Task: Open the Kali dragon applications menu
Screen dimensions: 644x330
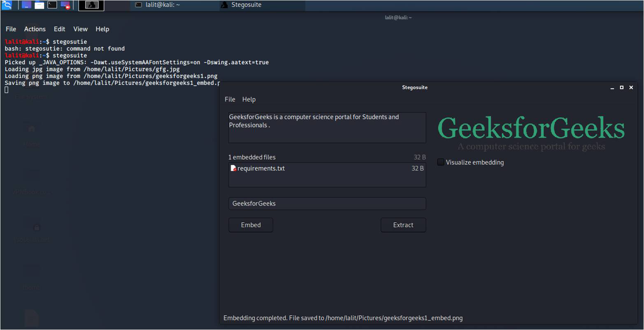Action: 7,5
